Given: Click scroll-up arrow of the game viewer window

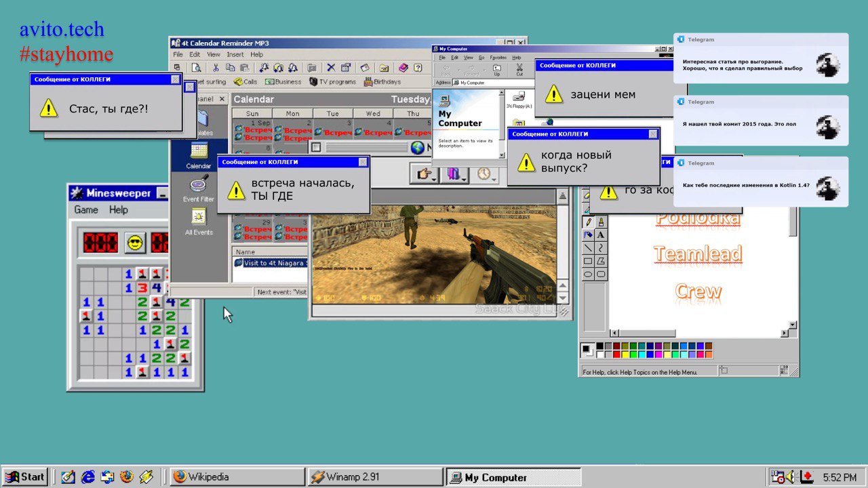Looking at the screenshot, I should click(x=562, y=197).
